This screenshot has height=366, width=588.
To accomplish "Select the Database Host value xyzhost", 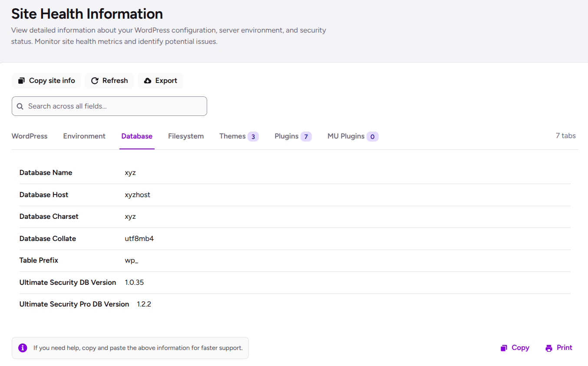I will pyautogui.click(x=138, y=195).
